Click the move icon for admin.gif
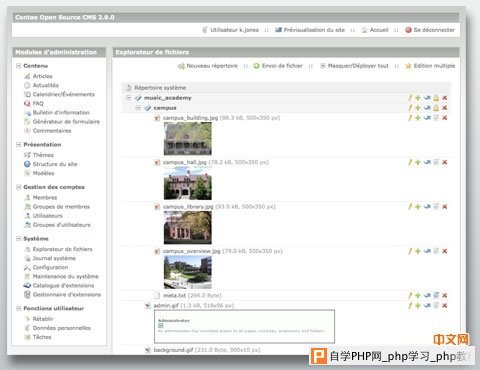The height and width of the screenshot is (370, 480). click(427, 305)
